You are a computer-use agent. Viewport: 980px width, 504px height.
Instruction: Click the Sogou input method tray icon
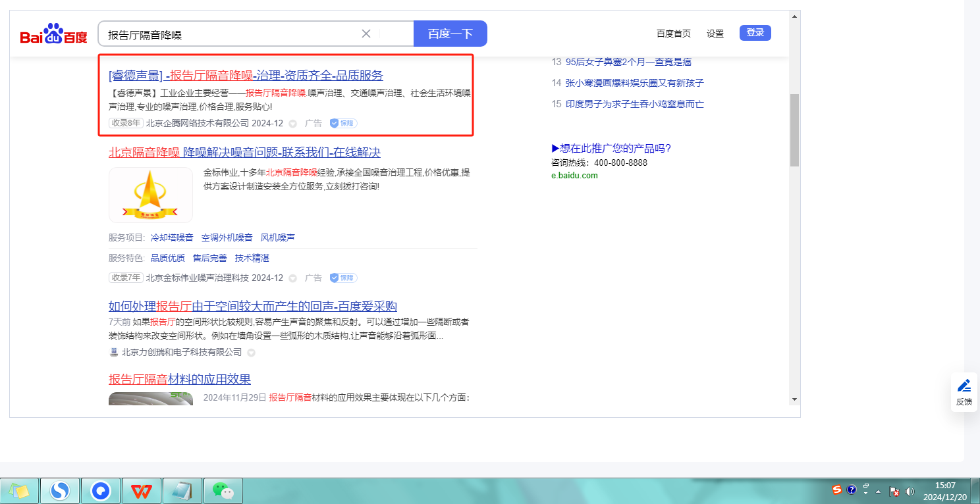click(x=837, y=490)
